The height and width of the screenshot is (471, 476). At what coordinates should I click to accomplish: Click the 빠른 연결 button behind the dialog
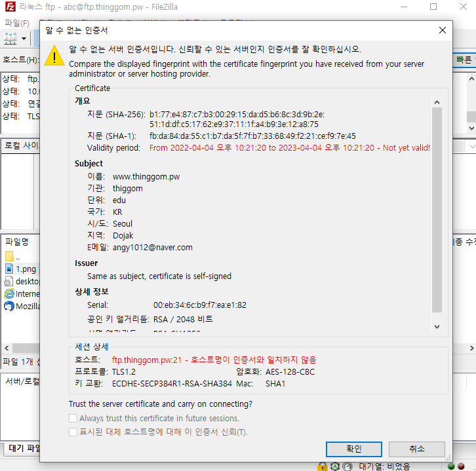[464, 60]
